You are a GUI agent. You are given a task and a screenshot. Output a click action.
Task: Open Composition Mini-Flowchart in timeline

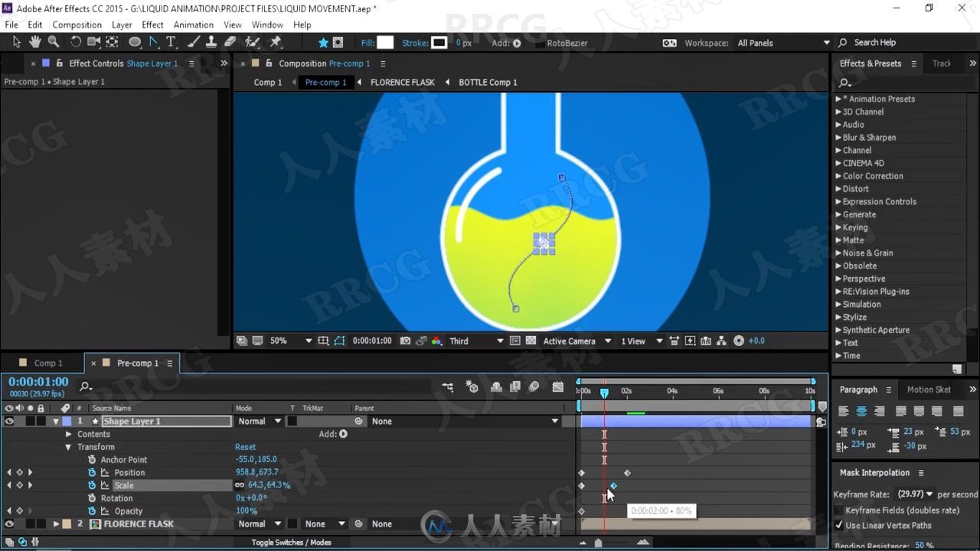[448, 387]
